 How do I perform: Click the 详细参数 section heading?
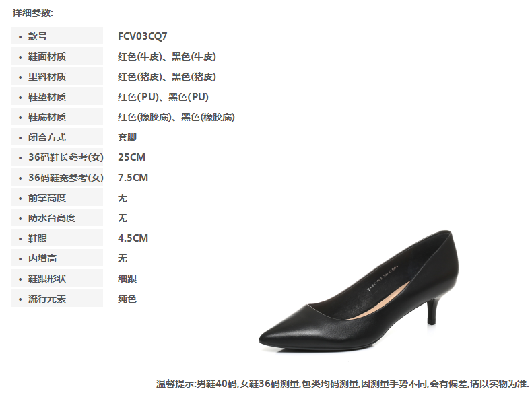tap(33, 13)
